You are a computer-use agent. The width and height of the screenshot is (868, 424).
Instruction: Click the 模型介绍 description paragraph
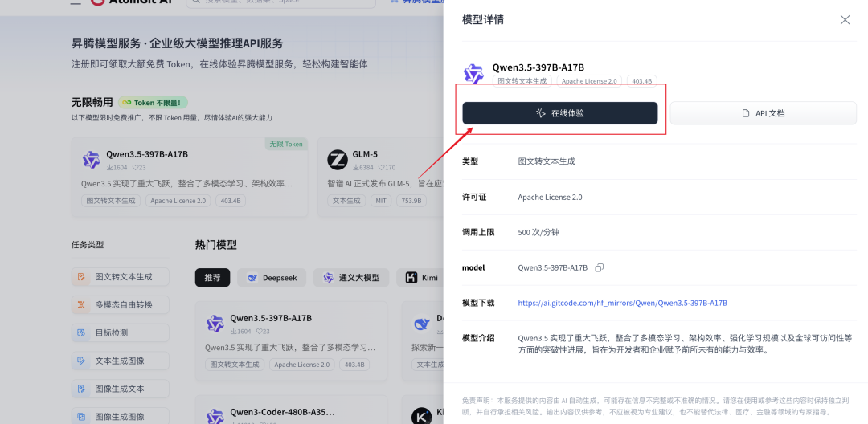click(685, 344)
